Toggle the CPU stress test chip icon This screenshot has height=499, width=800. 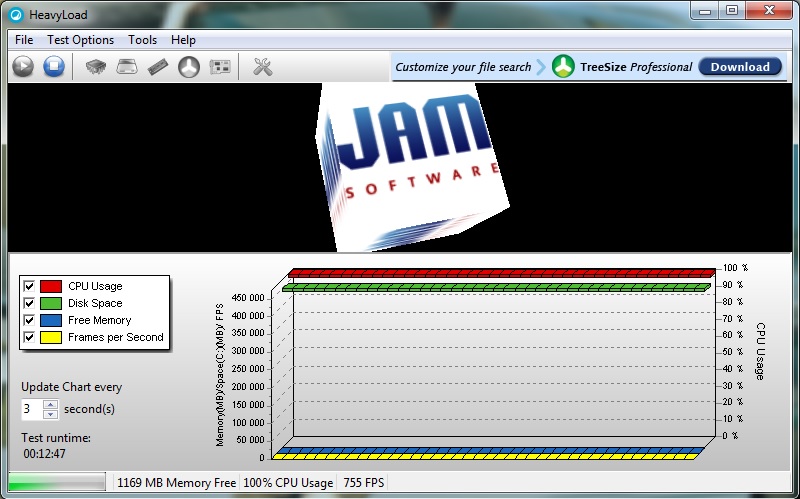tap(96, 67)
